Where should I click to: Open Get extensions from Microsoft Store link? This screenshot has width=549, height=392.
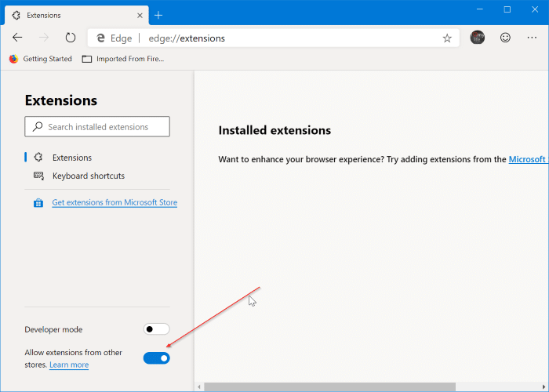(x=115, y=202)
